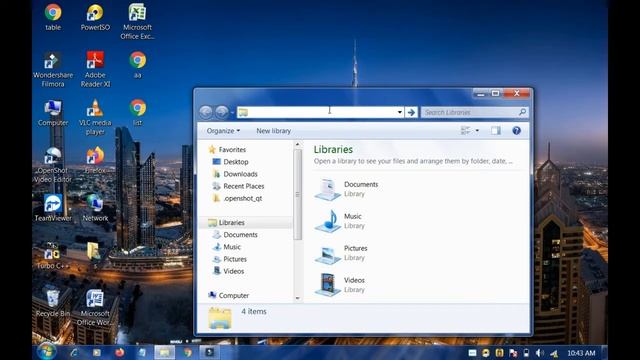640x360 pixels.
Task: Click the Search Libraries field
Action: tap(475, 112)
